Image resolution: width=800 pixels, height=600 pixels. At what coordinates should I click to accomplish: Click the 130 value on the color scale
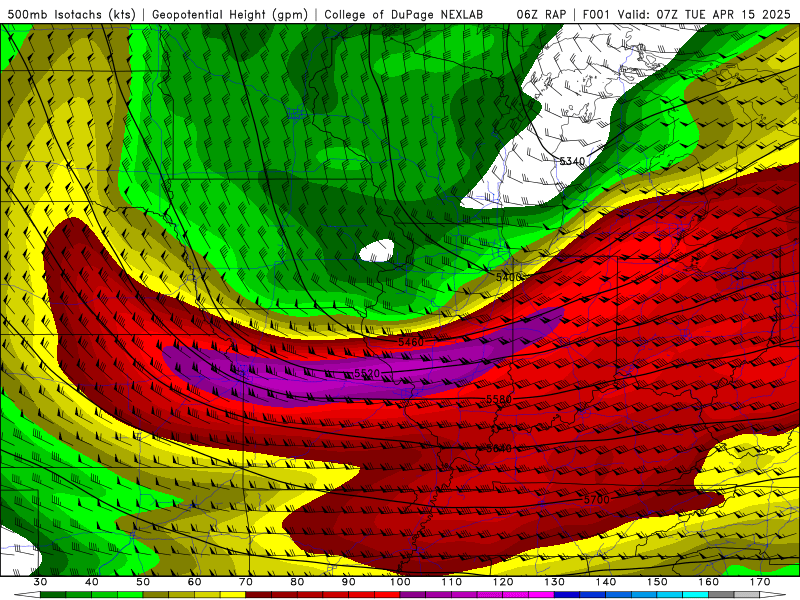pyautogui.click(x=555, y=582)
